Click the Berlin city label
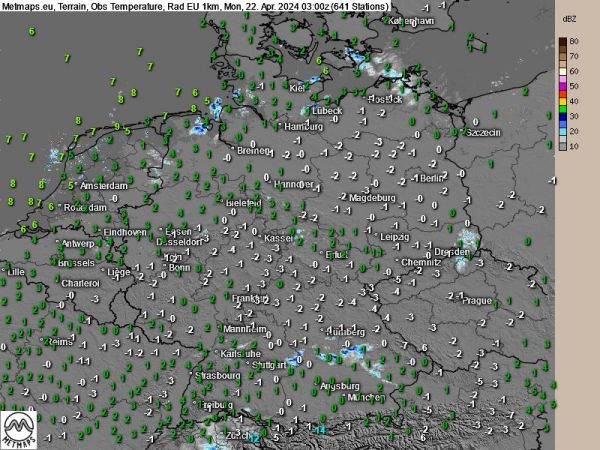600x450 pixels. (x=432, y=177)
